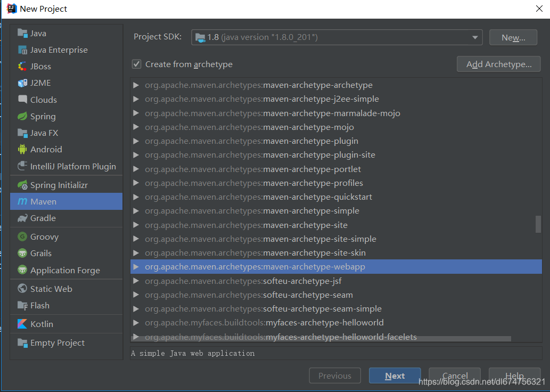
Task: Select maven-archetype-site-skin archetype row
Action: 336,252
